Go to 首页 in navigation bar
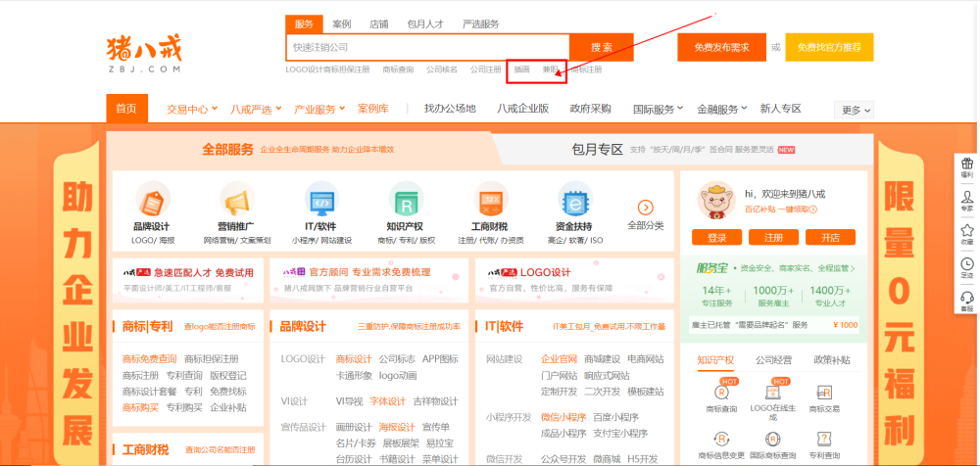 126,108
